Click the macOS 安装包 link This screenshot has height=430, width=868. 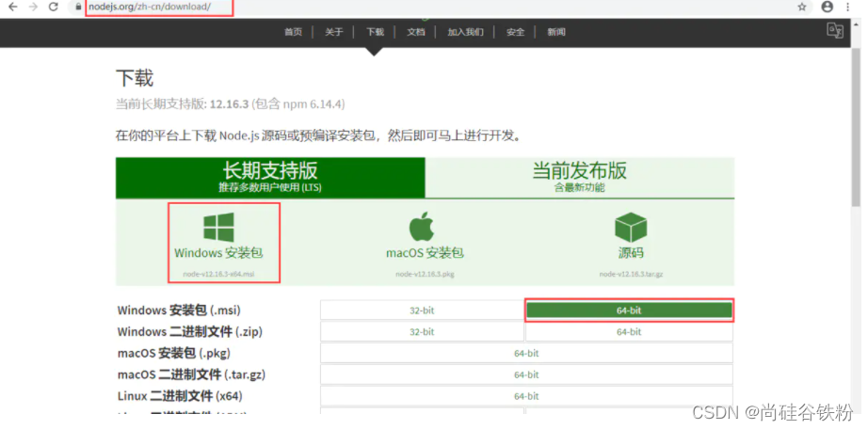425,253
